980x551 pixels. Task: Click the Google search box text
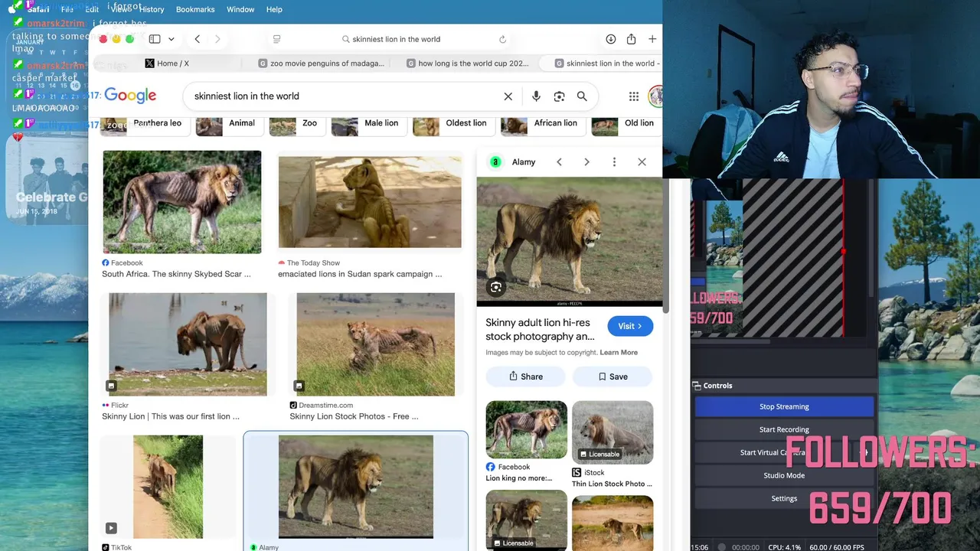[247, 96]
